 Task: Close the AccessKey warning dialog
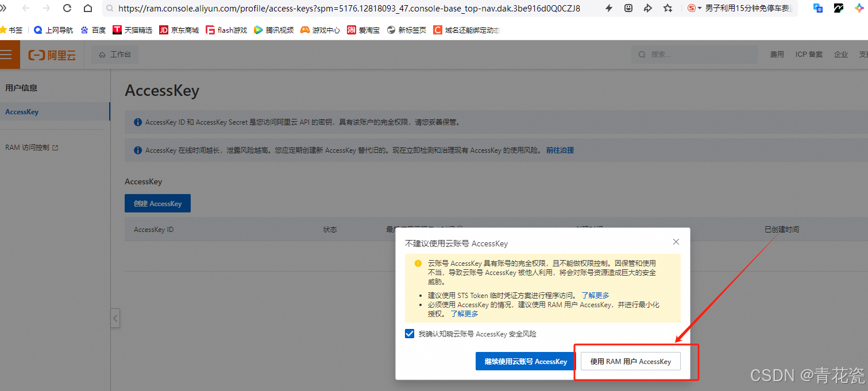pyautogui.click(x=676, y=242)
